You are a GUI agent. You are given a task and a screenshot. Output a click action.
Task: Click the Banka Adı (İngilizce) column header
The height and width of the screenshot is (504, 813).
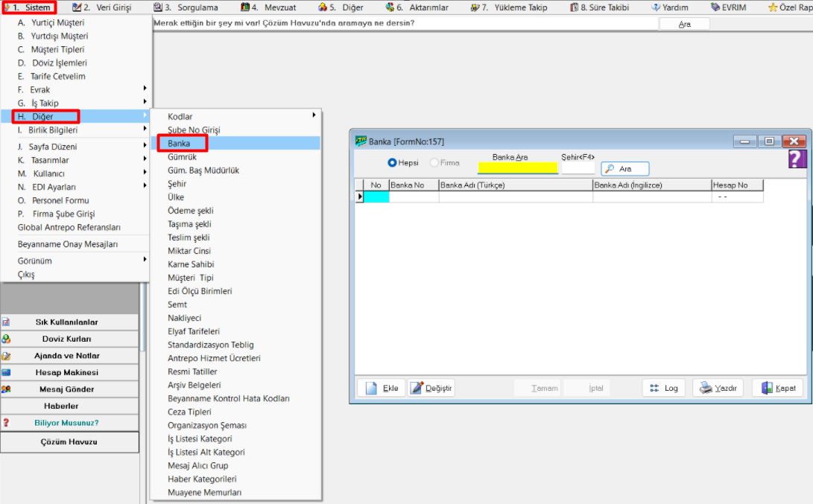(x=652, y=185)
